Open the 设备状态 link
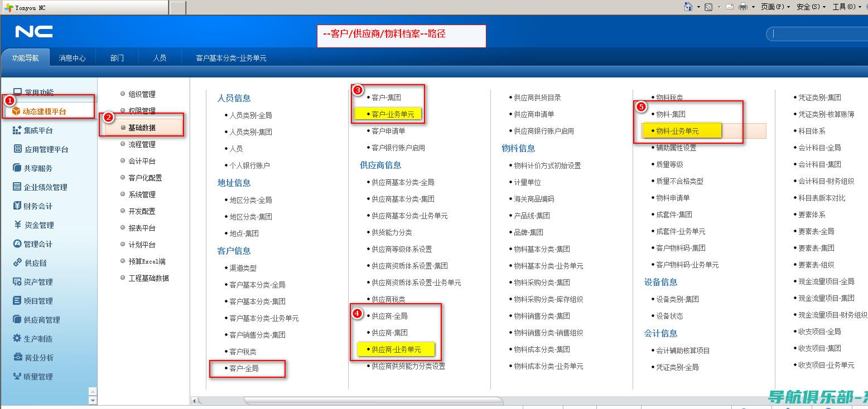This screenshot has width=868, height=409. tap(669, 316)
